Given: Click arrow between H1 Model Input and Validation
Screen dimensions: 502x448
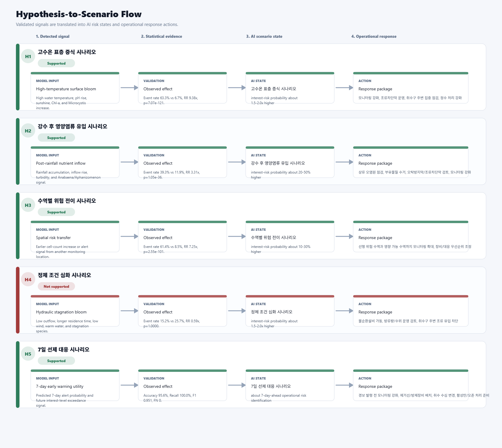Looking at the screenshot, I should click(129, 88).
